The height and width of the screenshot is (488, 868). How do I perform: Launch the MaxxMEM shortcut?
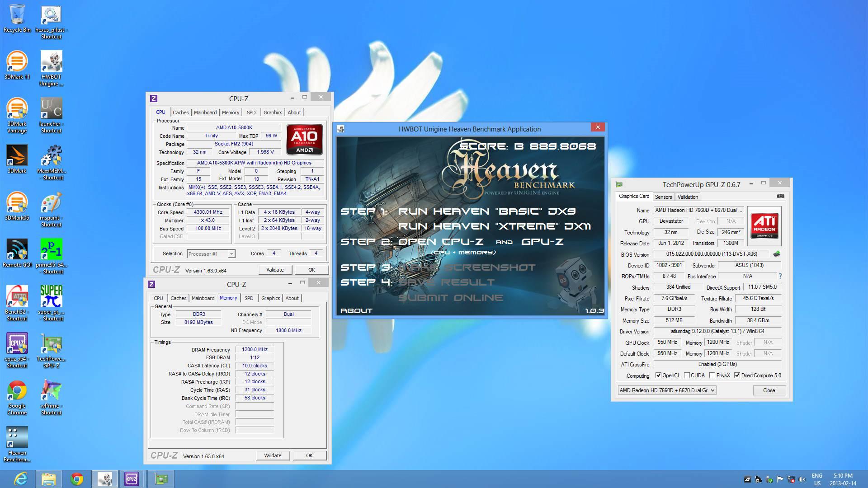(51, 162)
